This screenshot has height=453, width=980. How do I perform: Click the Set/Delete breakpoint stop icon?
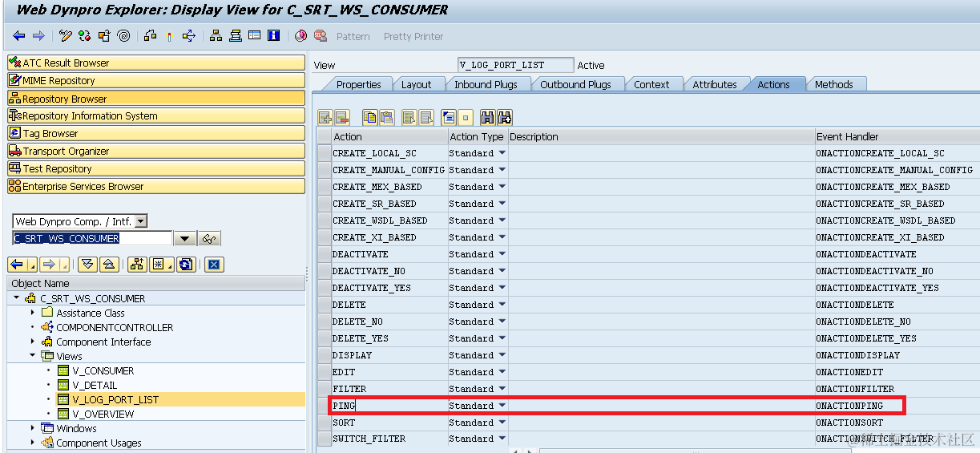pyautogui.click(x=321, y=36)
